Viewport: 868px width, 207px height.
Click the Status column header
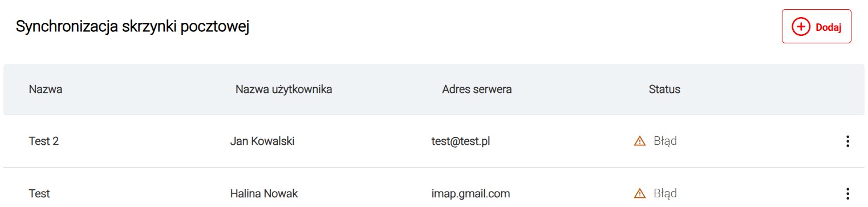point(664,90)
